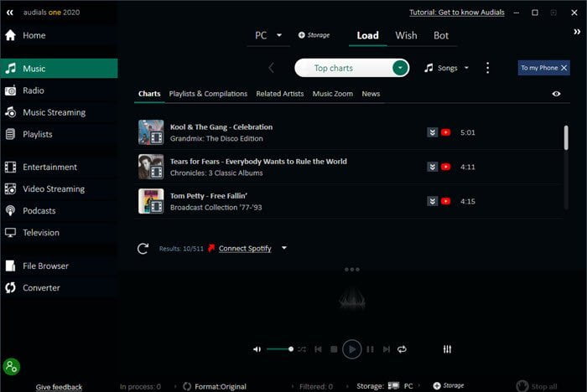Open Podcasts in the sidebar
This screenshot has height=392, width=587.
(59, 210)
